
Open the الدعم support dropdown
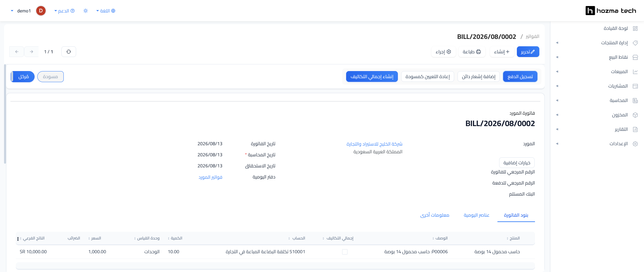click(64, 11)
